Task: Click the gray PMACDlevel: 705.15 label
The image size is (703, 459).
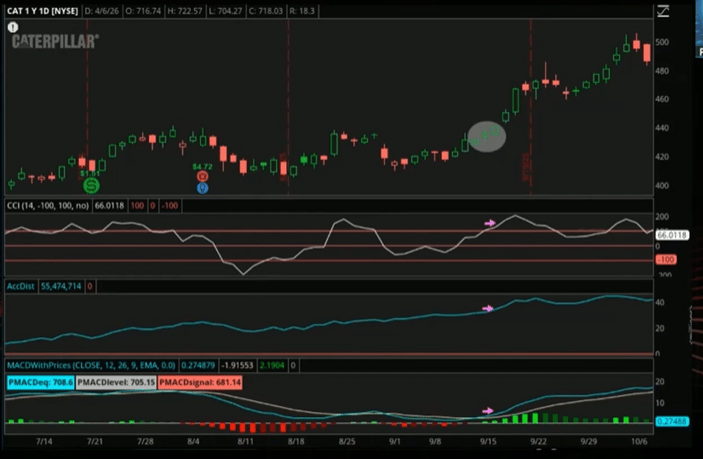Action: coord(116,382)
